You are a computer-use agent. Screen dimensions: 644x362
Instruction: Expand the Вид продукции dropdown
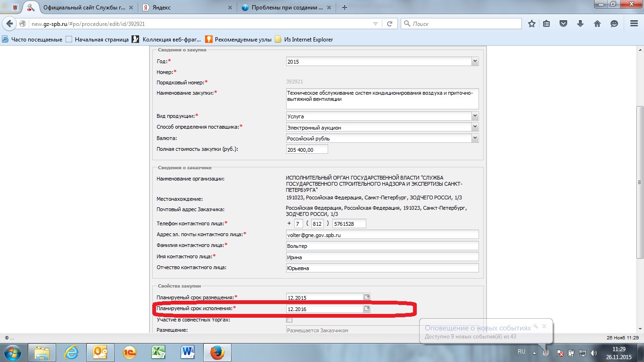[475, 116]
